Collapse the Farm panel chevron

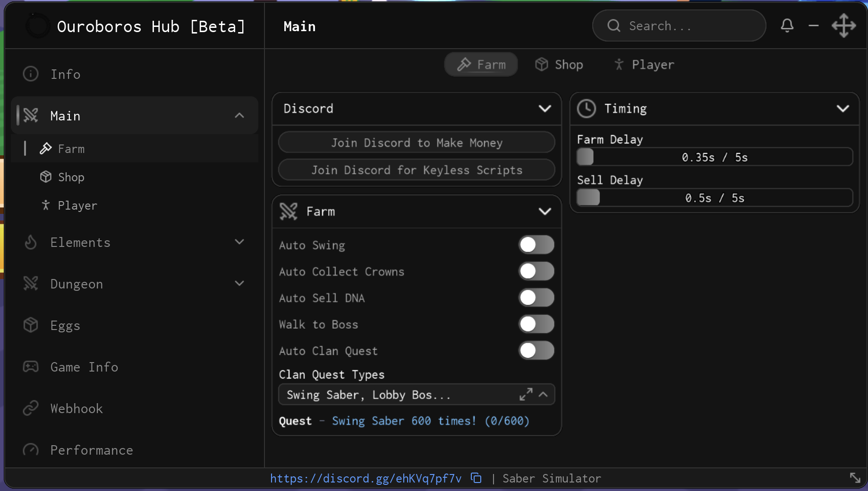tap(545, 212)
